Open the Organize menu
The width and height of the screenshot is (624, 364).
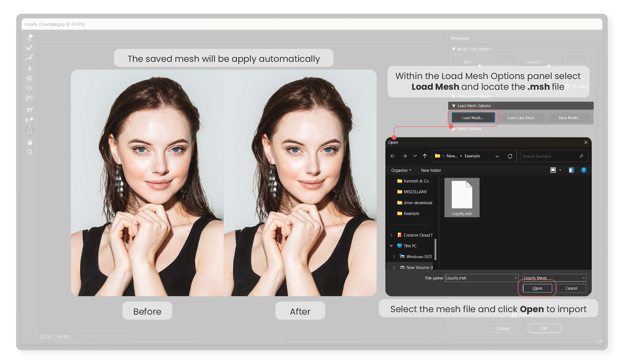pos(401,170)
